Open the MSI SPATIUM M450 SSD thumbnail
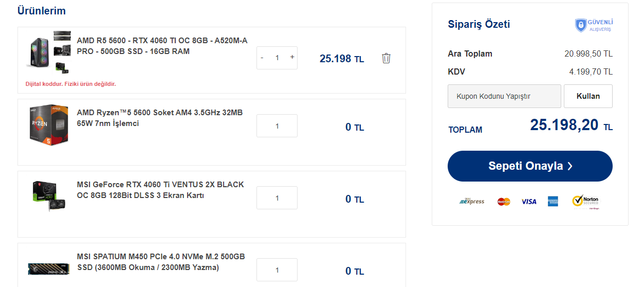The image size is (644, 287). point(48,268)
